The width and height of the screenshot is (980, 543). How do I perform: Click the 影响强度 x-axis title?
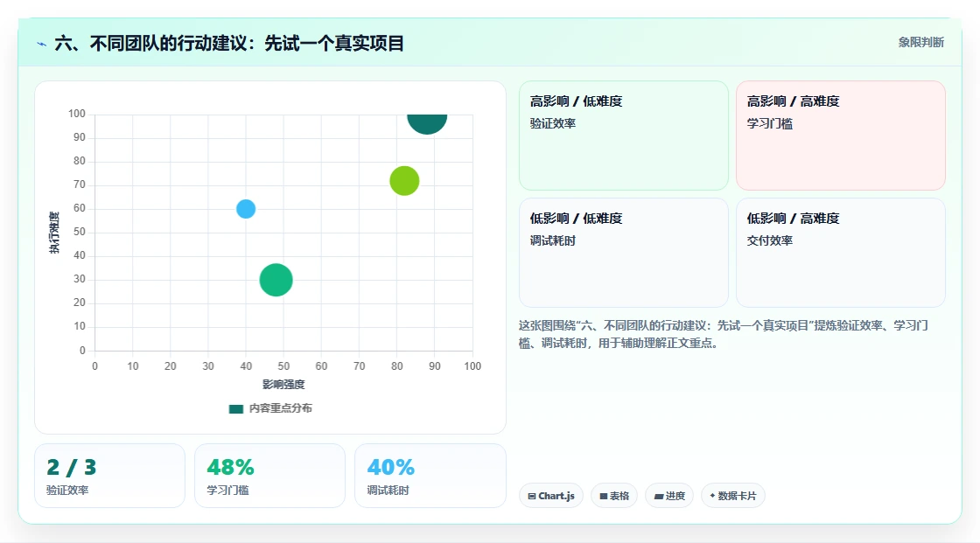click(283, 384)
